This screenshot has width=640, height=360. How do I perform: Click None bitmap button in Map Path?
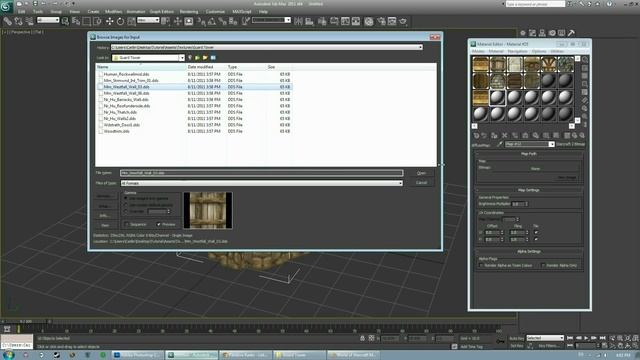click(535, 169)
